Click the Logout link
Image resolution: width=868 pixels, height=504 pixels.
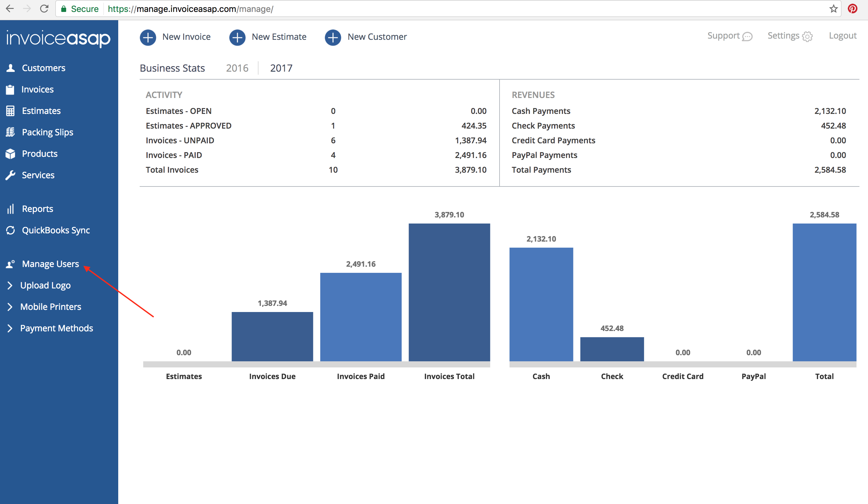(x=842, y=36)
